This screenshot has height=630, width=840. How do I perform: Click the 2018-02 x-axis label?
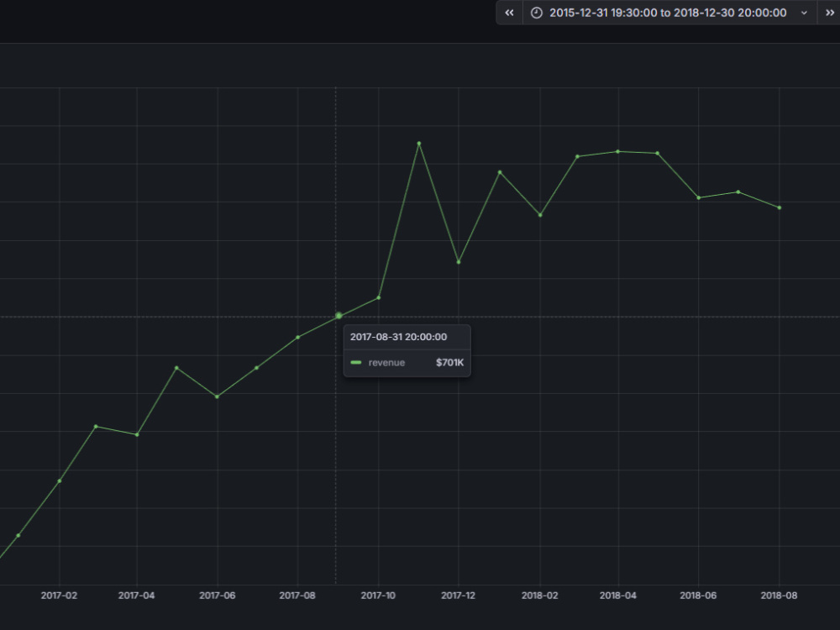(539, 596)
